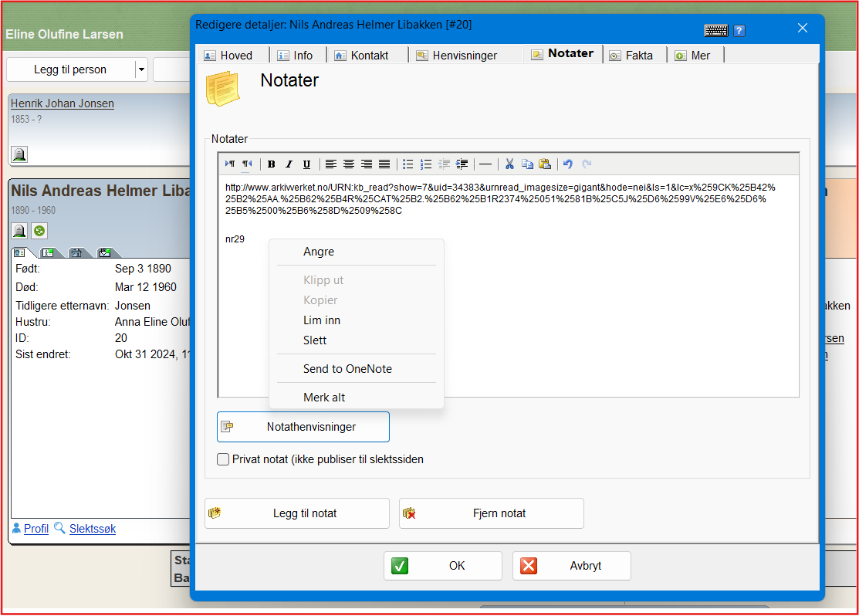The image size is (859, 616).
Task: Undo last edit with toolbar arrow
Action: (568, 164)
